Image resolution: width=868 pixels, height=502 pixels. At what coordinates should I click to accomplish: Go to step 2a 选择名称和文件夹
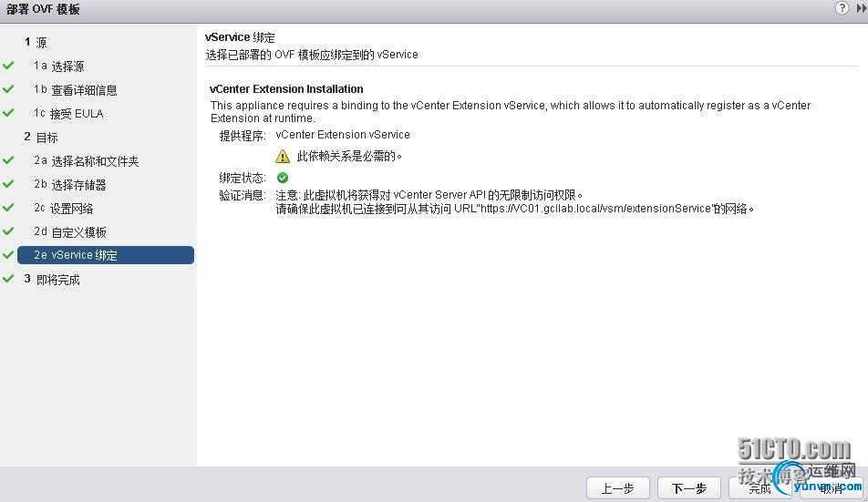(87, 161)
